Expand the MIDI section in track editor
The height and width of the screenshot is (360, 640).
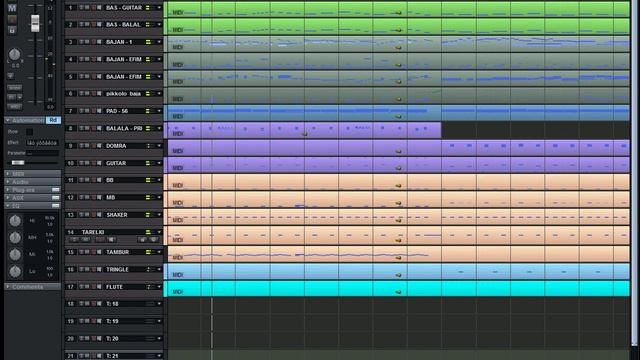tap(8, 174)
